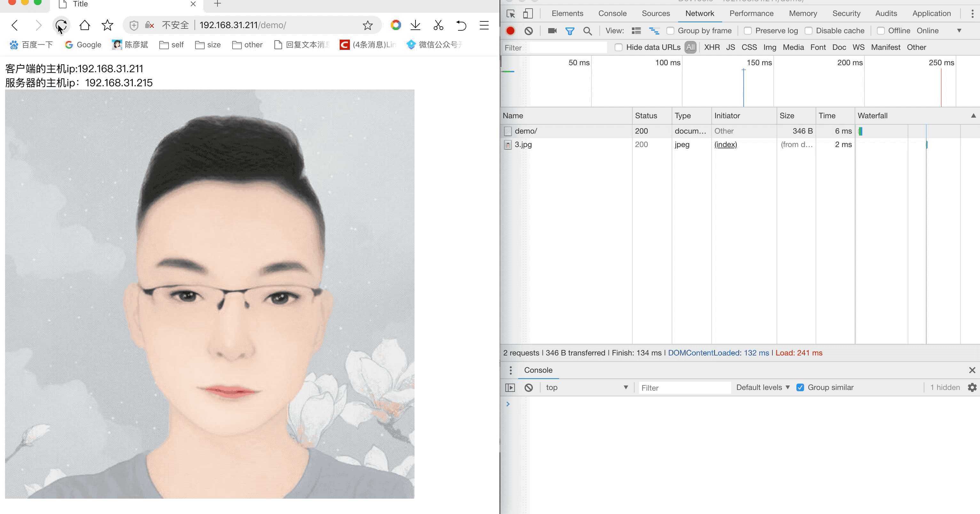
Task: Switch to the Elements tab
Action: click(567, 14)
